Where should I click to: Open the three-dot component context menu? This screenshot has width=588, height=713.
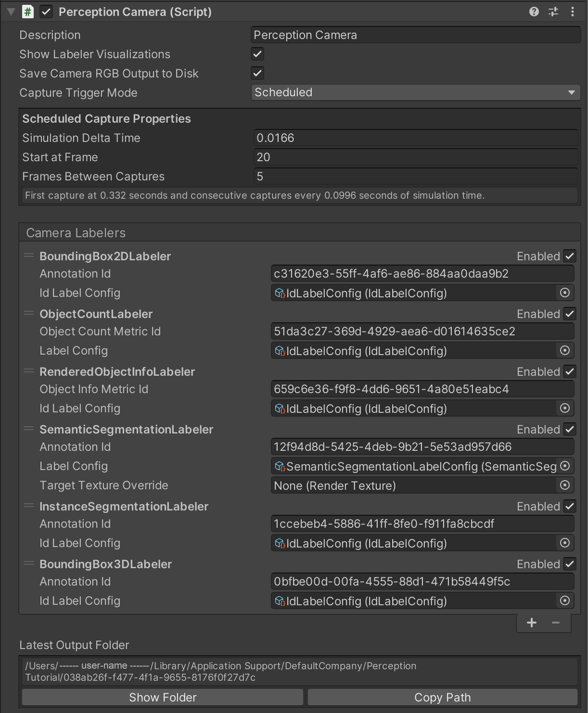(572, 12)
